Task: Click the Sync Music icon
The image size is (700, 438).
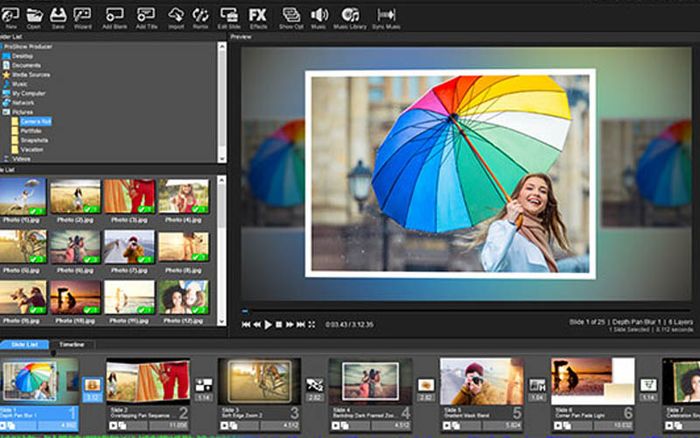Action: point(386,19)
